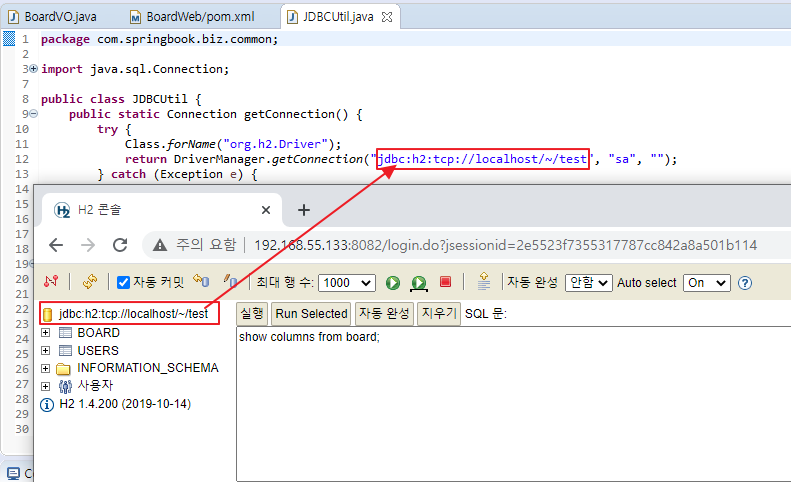This screenshot has height=482, width=791.
Task: Click the H2 version info icon
Action: coord(47,405)
